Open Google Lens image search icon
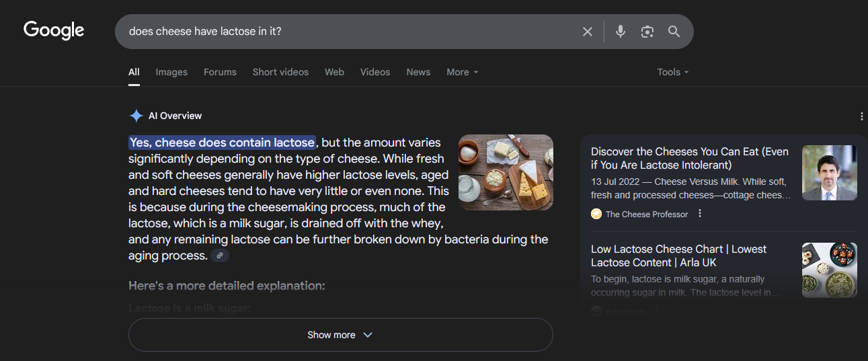Viewport: 868px width, 361px height. coord(647,32)
